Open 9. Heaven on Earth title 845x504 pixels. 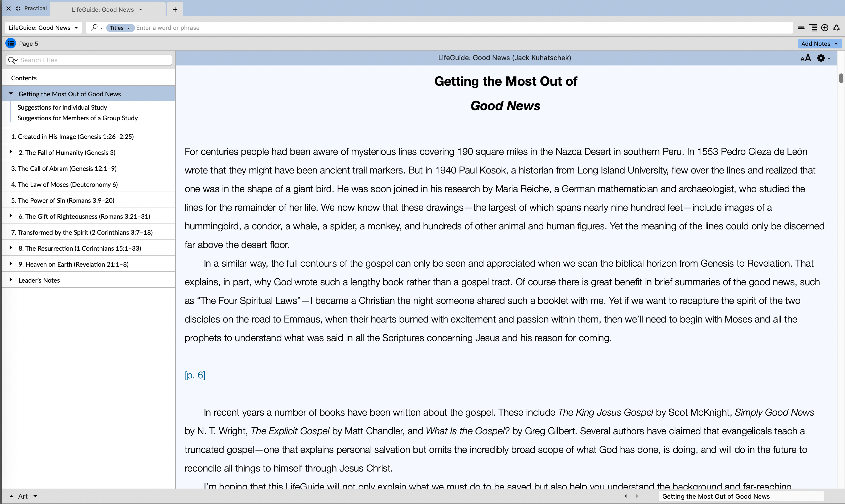pyautogui.click(x=74, y=264)
